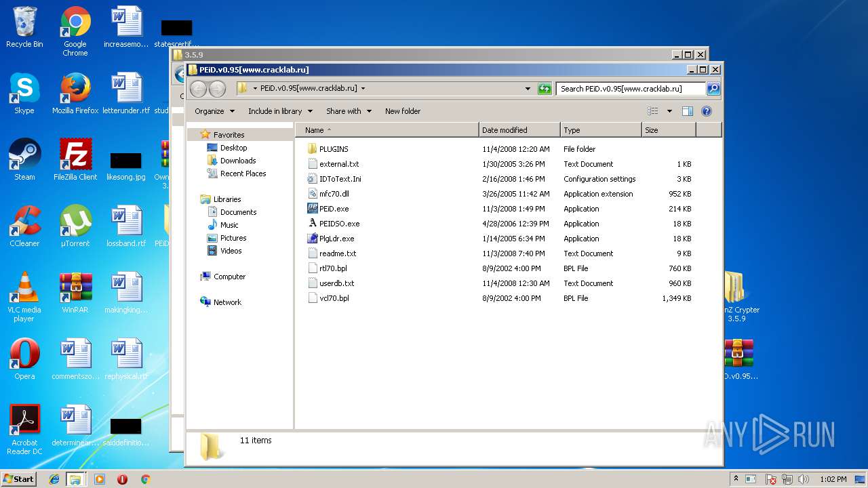The image size is (868, 488).
Task: Select PlgLdr.exe application icon
Action: pyautogui.click(x=312, y=239)
